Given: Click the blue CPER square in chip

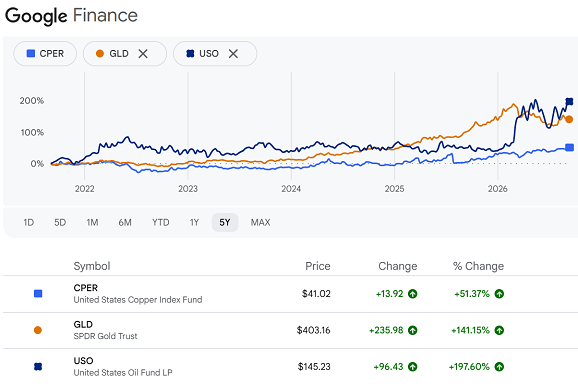Looking at the screenshot, I should pyautogui.click(x=31, y=53).
